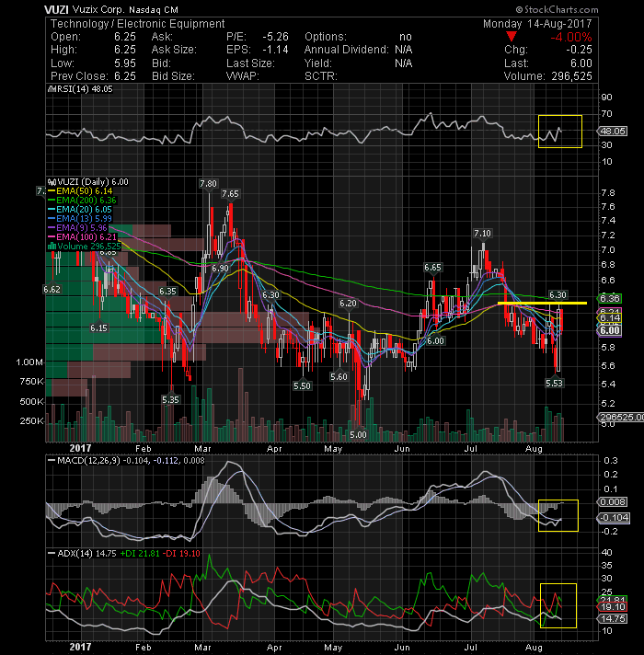644x655 pixels.
Task: Click the -4.00% percent change value
Action: (x=571, y=37)
